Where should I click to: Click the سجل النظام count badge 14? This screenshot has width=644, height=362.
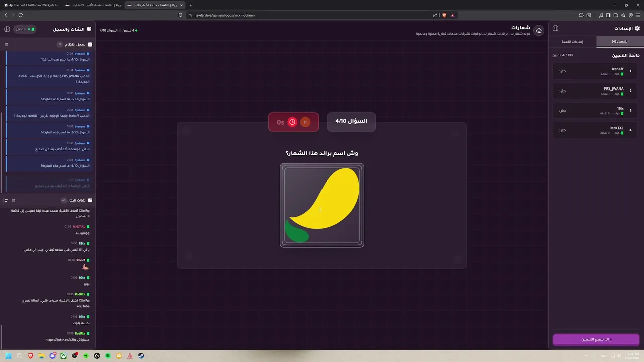[60, 44]
